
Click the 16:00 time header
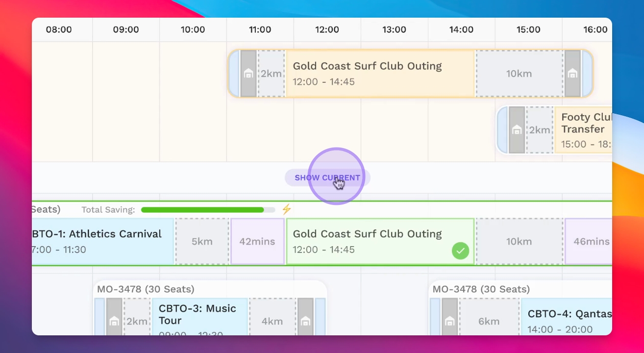[595, 30]
